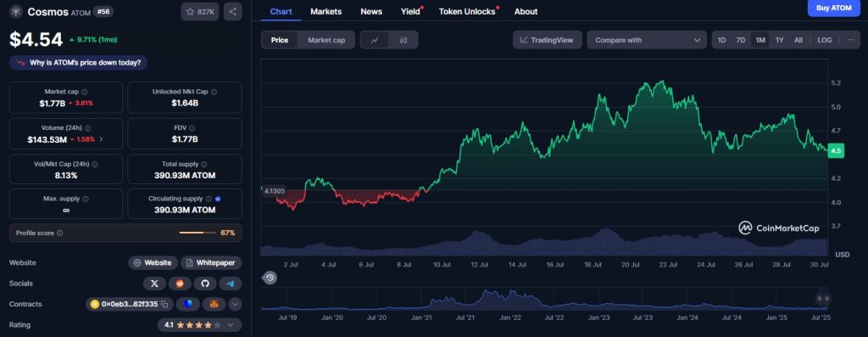The width and height of the screenshot is (868, 337).
Task: Open the Website link button
Action: (x=153, y=263)
